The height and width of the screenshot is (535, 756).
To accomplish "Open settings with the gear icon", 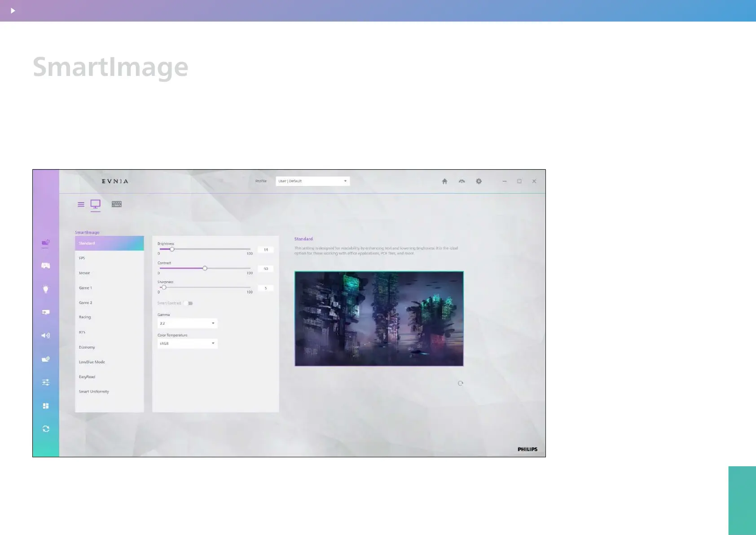I will point(479,181).
